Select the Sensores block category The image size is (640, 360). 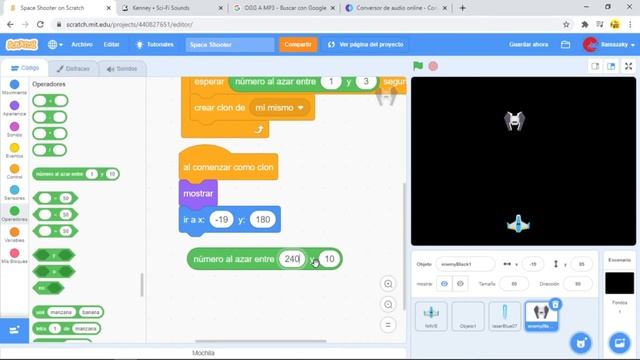pos(14,193)
